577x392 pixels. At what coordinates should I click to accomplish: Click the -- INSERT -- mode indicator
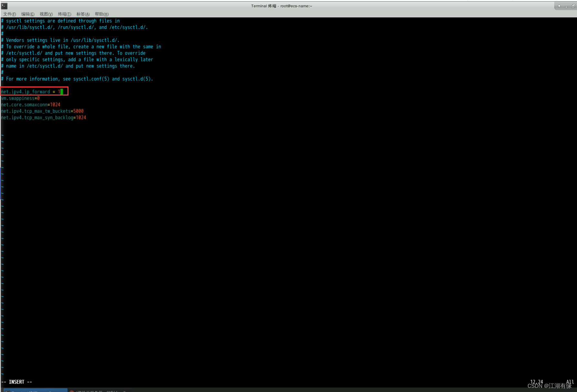(x=16, y=382)
